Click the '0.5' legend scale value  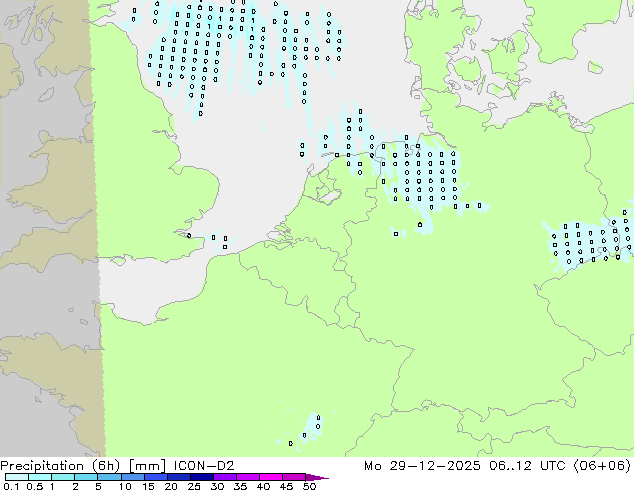(35, 486)
